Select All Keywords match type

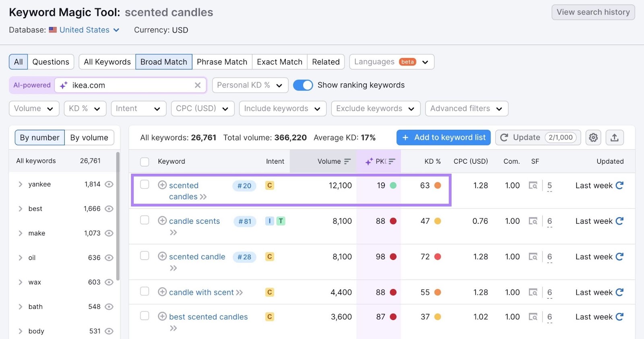[x=107, y=62]
